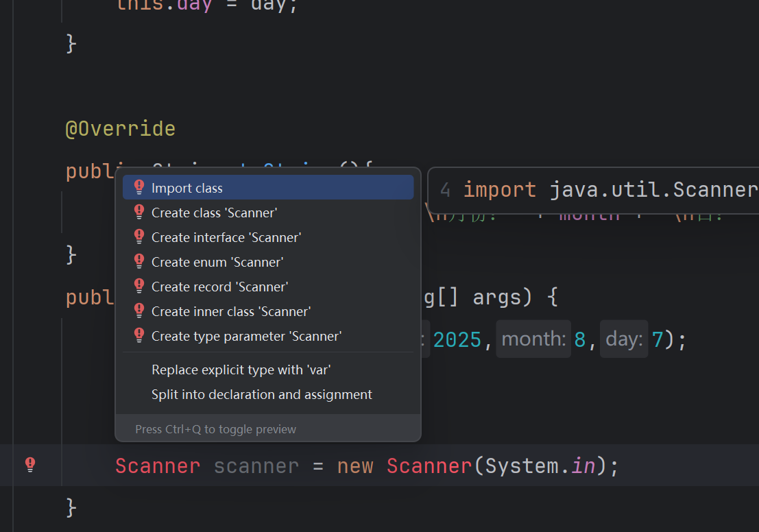Viewport: 759px width, 532px height.
Task: Click the red error bulb in gutter
Action: pyautogui.click(x=30, y=465)
